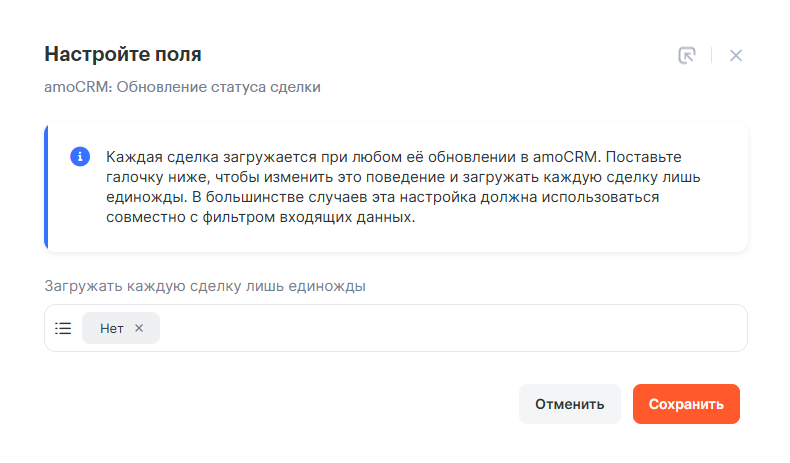790x463 pixels.
Task: Click the divider between pop-out and close icons
Action: [711, 56]
